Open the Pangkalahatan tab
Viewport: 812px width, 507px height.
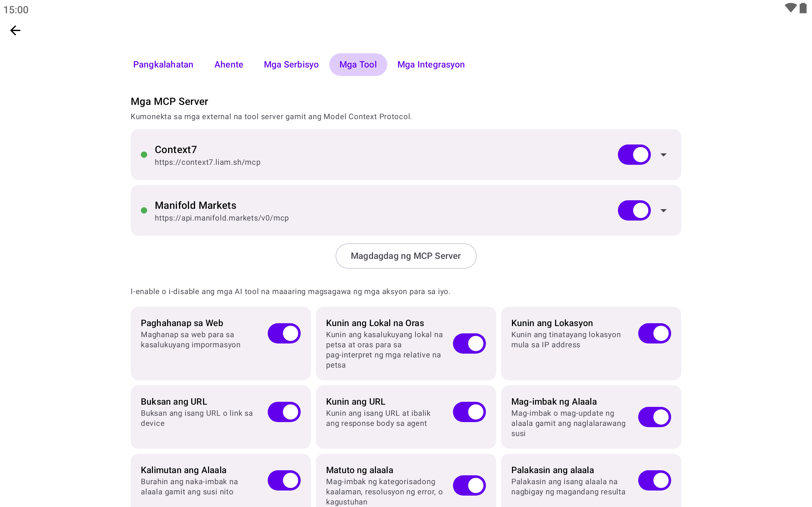(x=163, y=64)
